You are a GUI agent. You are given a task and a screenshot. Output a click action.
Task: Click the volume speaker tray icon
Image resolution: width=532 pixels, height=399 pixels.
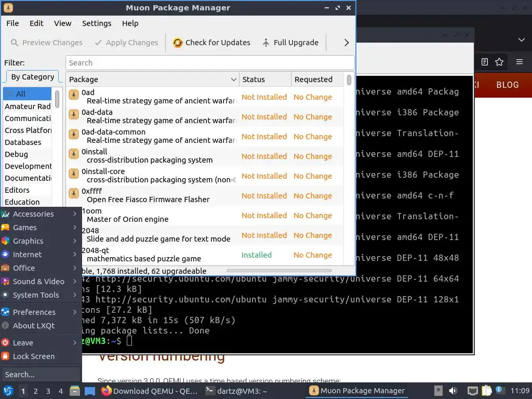(453, 391)
